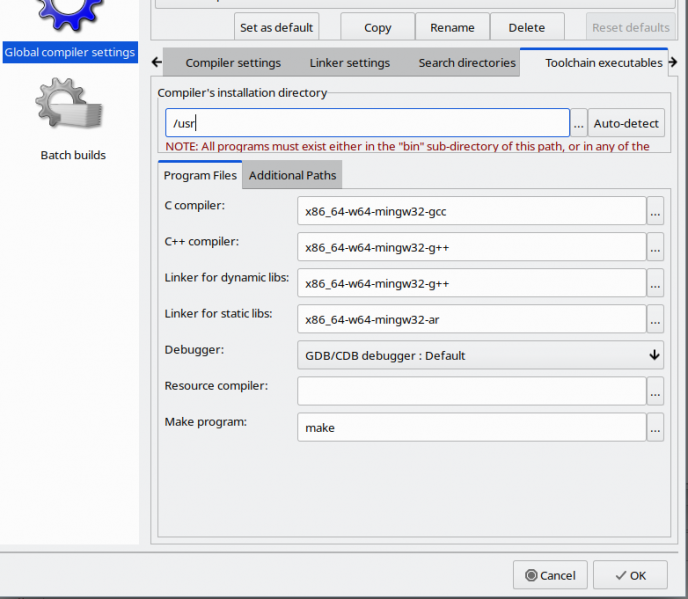Edit the Linker for static libs field
688x599 pixels.
tap(472, 319)
